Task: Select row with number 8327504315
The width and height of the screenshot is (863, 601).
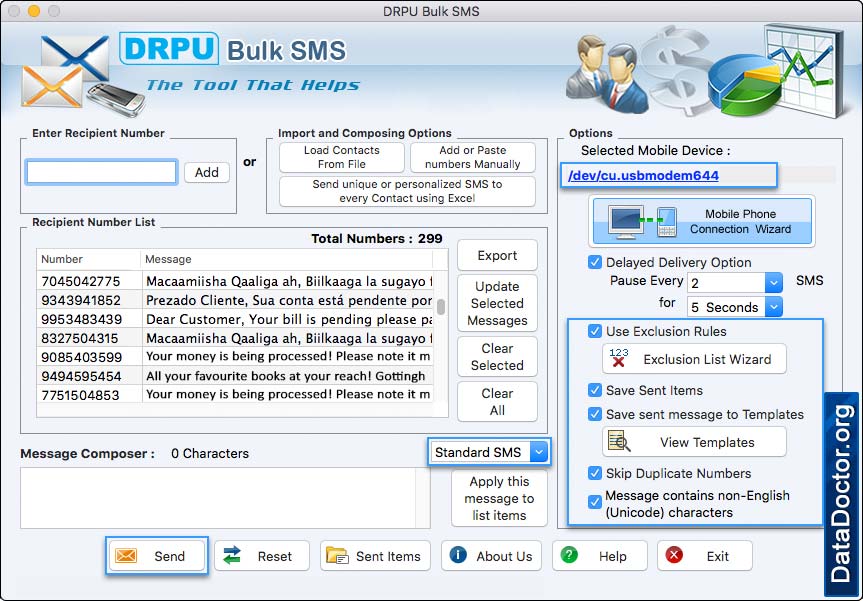Action: tap(235, 338)
